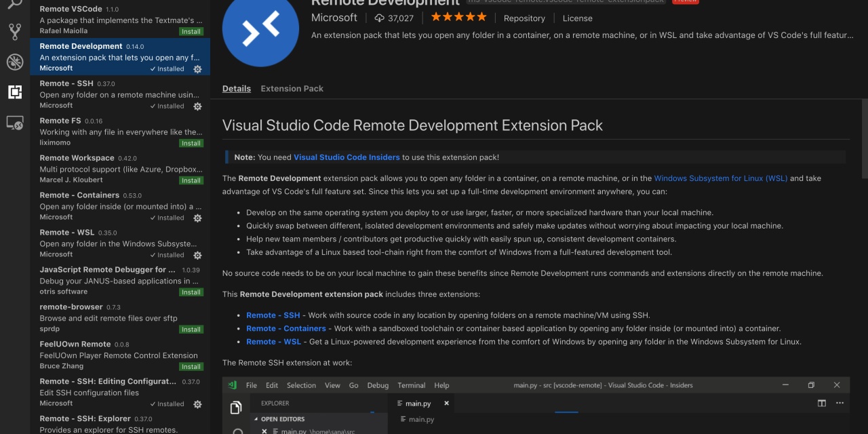Viewport: 868px width, 434px height.
Task: Open manage gear menu for Remote - Containers
Action: coord(197,218)
